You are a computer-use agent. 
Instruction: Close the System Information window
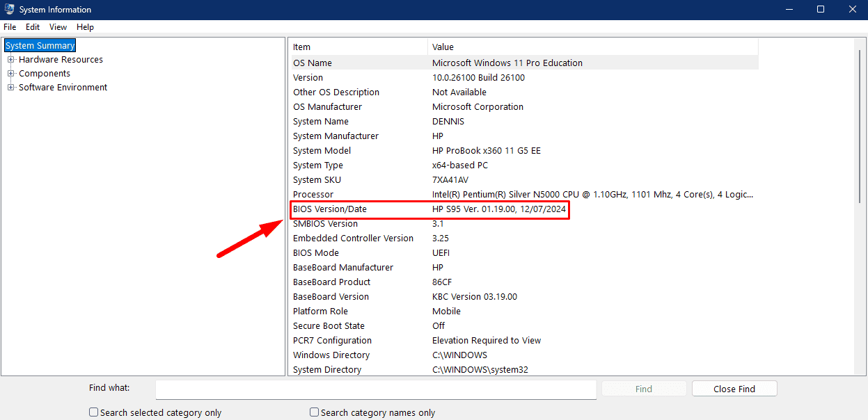[853, 10]
